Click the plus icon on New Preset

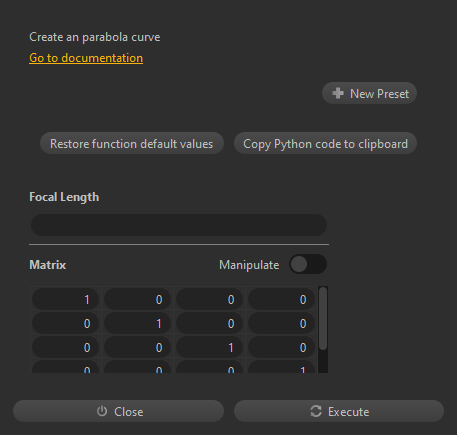[338, 93]
